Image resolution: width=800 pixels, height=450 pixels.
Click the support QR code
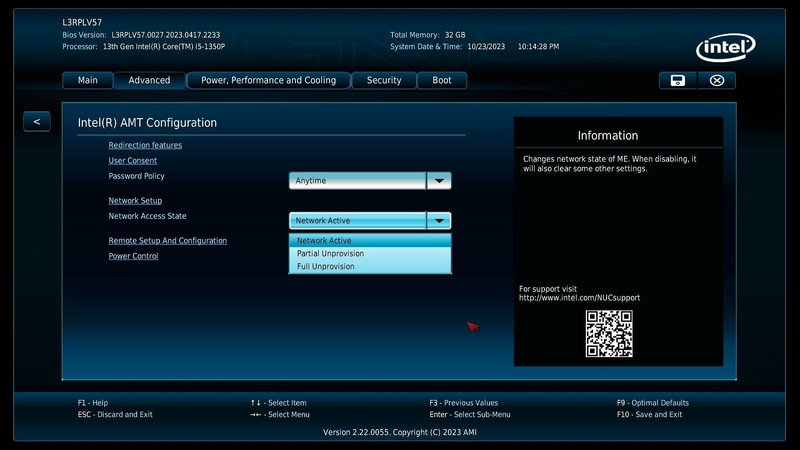pyautogui.click(x=609, y=334)
